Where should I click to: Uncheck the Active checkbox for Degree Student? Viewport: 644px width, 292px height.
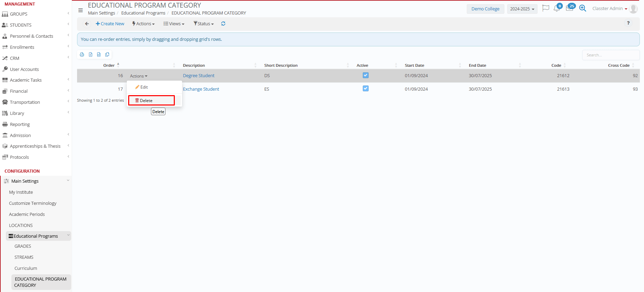(366, 75)
